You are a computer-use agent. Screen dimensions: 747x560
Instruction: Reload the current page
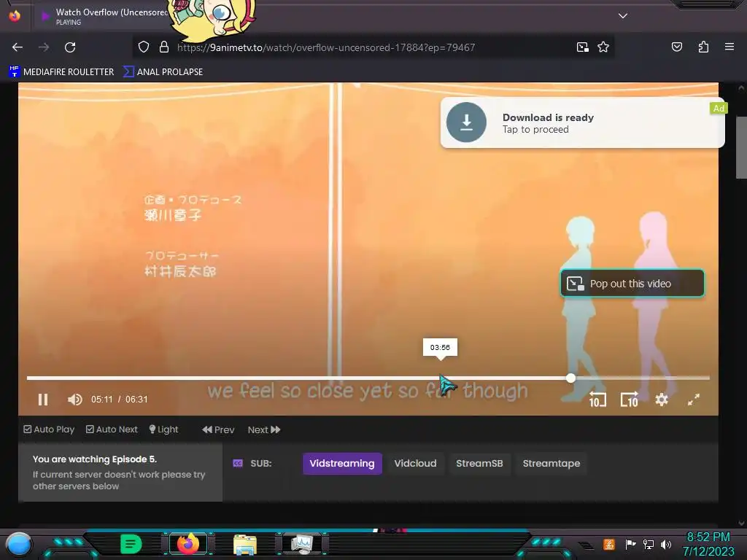click(70, 47)
